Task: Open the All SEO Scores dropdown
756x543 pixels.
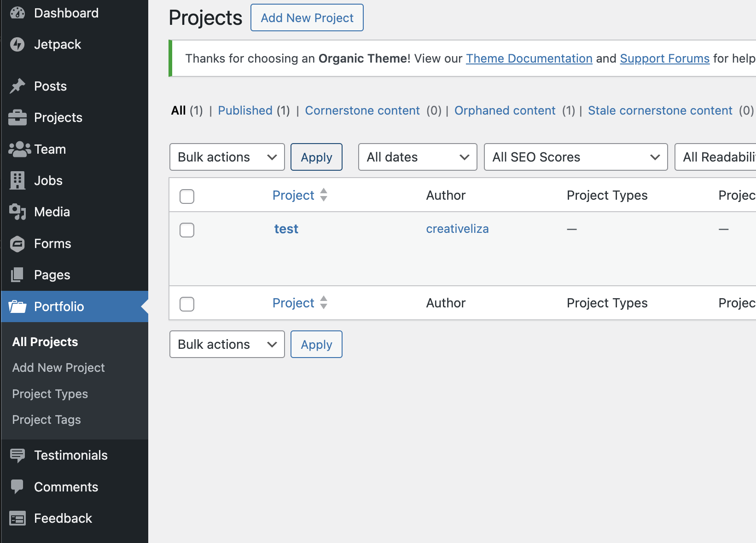Action: (x=576, y=157)
